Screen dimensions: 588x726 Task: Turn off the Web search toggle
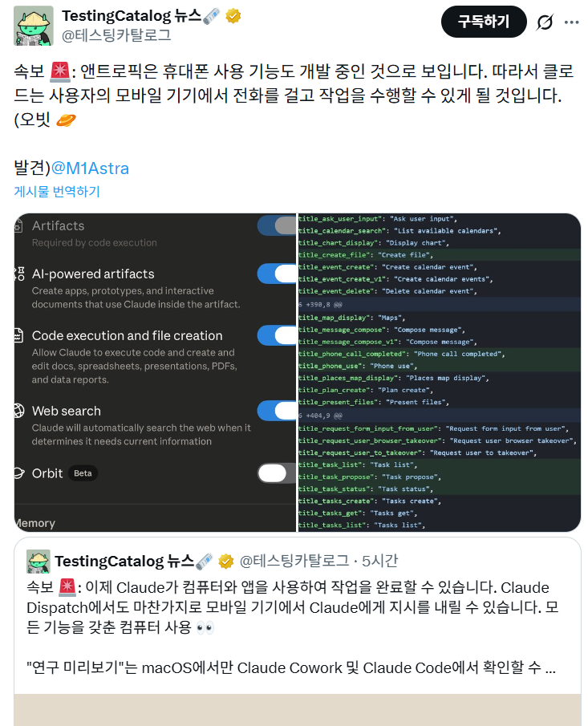[277, 411]
